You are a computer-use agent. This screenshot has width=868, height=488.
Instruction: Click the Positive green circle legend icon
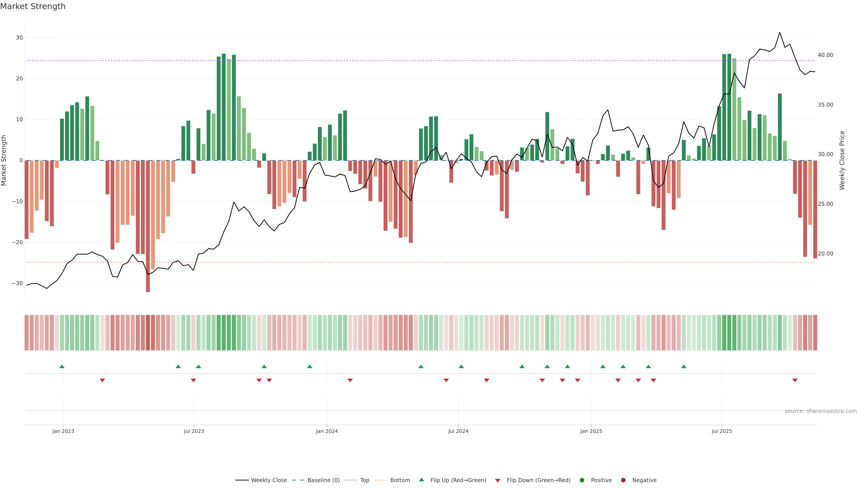(582, 480)
